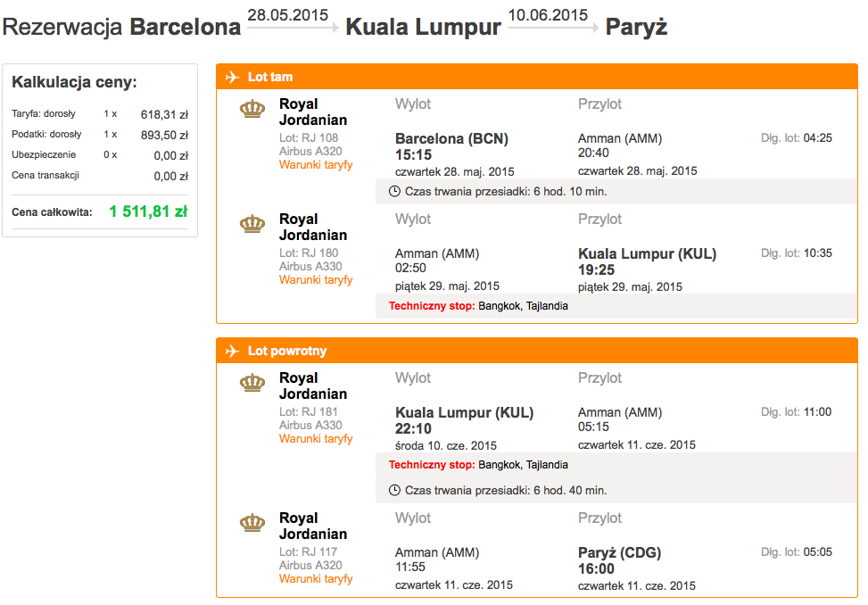Click the Kalkulacja ceny heading
The image size is (868, 605).
click(74, 82)
